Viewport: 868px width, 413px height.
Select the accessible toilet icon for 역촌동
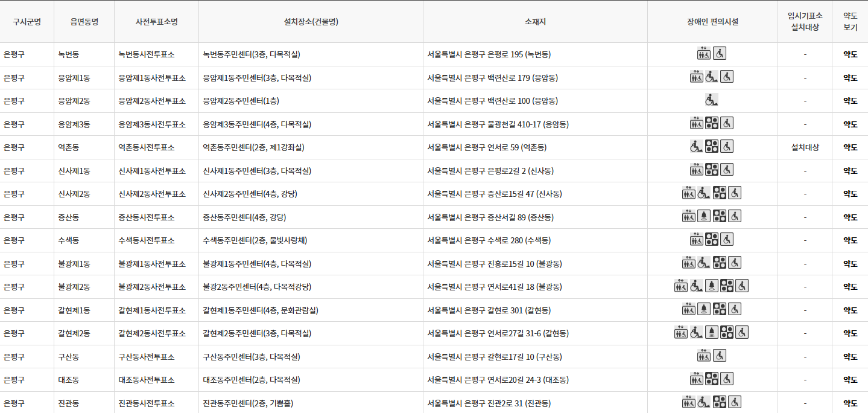coord(727,146)
